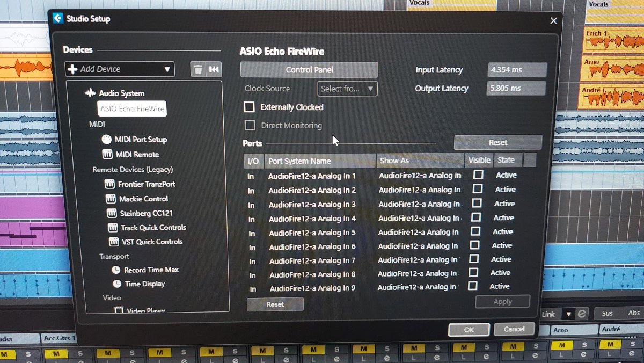Tick the Direct Monitoring checkbox
Viewport: 644px width, 363px height.
coord(250,125)
